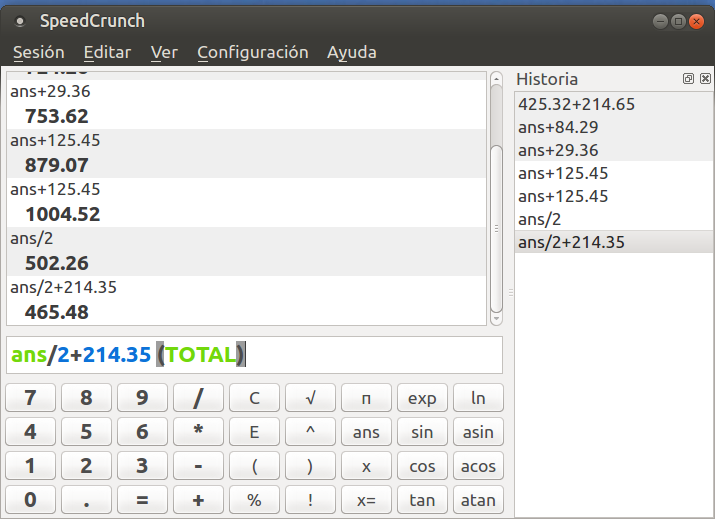Open the Configuración menu
715x519 pixels.
(x=253, y=52)
